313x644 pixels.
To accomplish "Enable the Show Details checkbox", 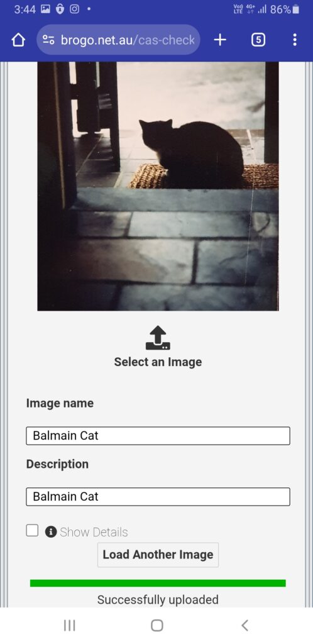I will (x=33, y=530).
